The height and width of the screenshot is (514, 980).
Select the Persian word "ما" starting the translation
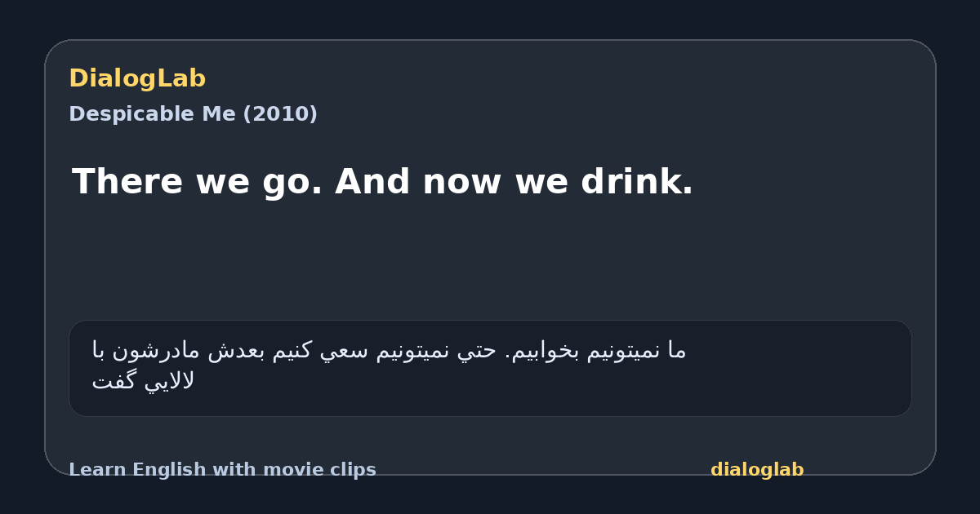coord(677,351)
